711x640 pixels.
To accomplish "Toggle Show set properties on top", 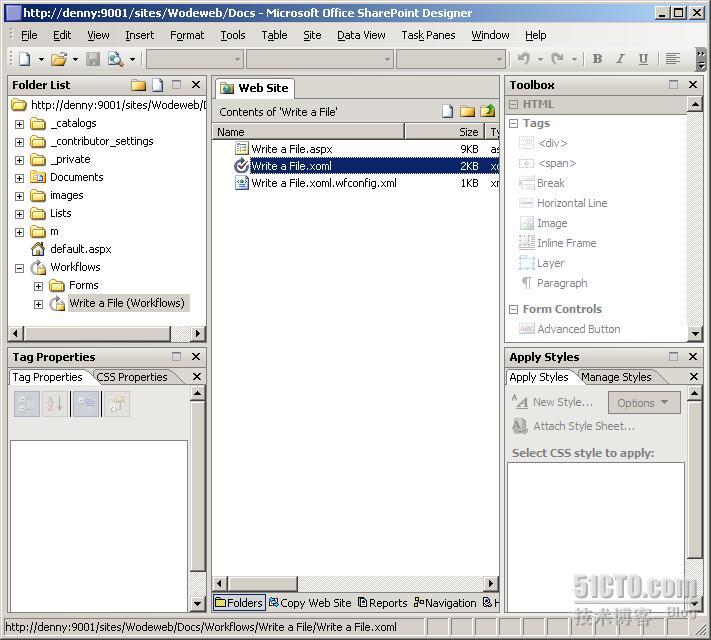I will [x=86, y=404].
